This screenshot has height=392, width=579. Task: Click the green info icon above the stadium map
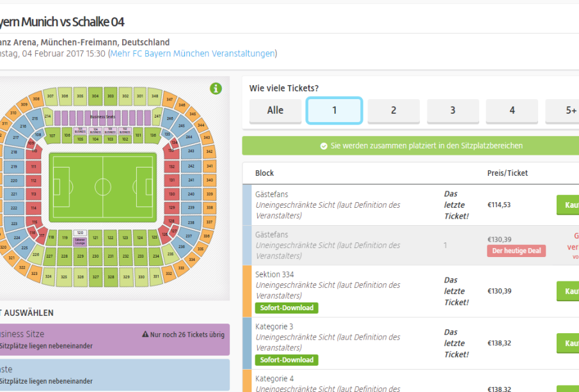click(216, 89)
